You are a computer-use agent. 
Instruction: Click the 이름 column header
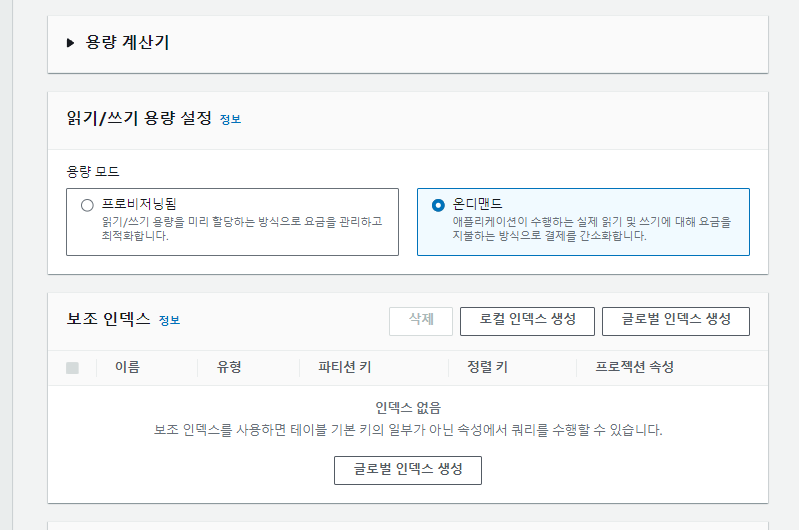127,367
